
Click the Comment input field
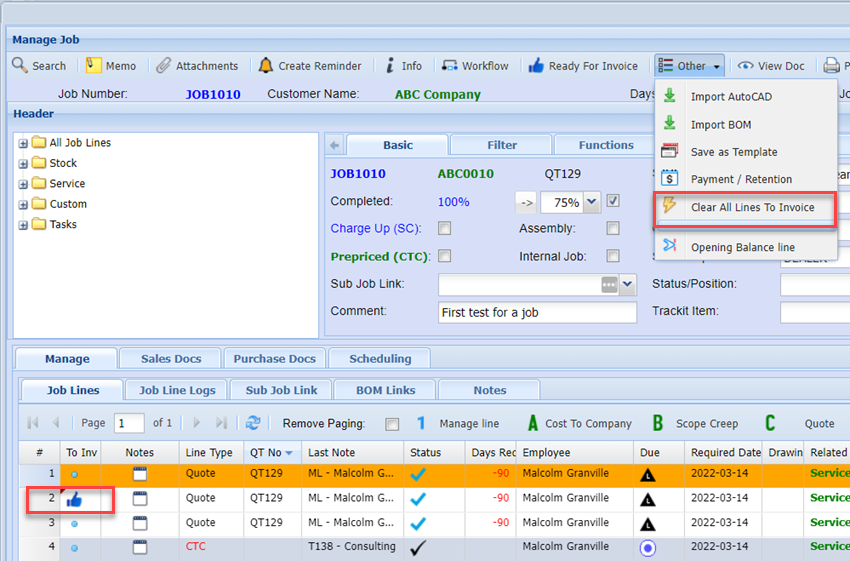click(x=537, y=313)
